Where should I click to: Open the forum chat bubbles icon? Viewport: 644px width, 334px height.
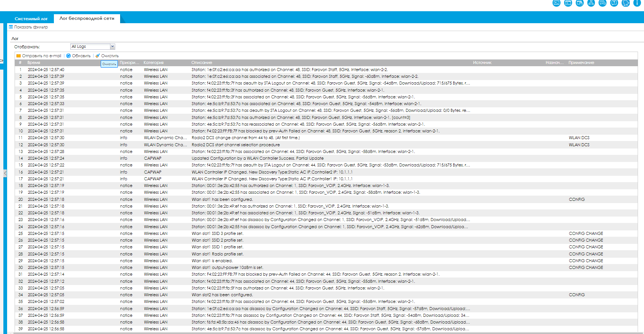(602, 3)
